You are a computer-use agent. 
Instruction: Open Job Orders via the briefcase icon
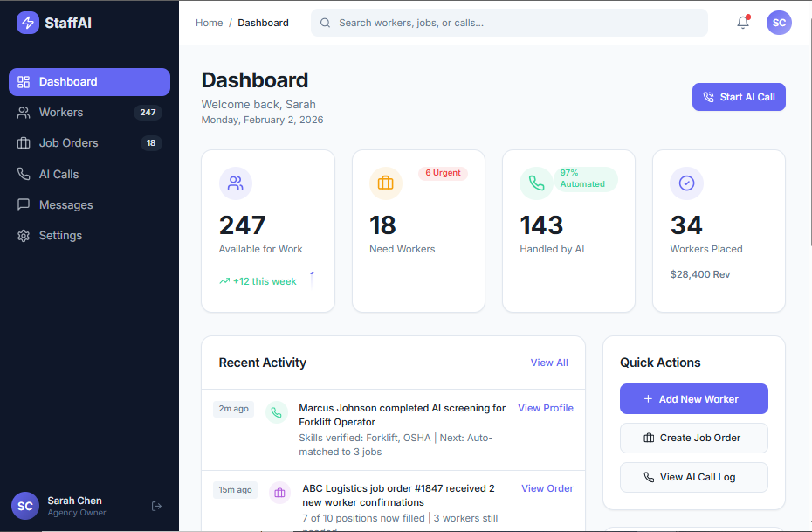click(23, 142)
